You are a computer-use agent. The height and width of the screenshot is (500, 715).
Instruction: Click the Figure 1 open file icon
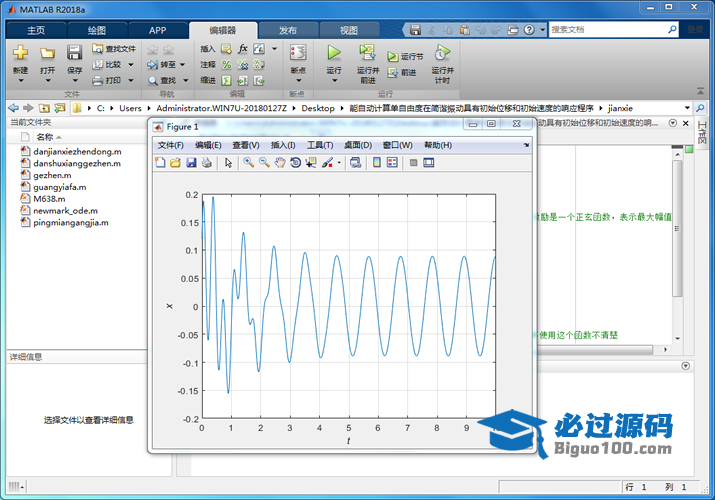[176, 162]
